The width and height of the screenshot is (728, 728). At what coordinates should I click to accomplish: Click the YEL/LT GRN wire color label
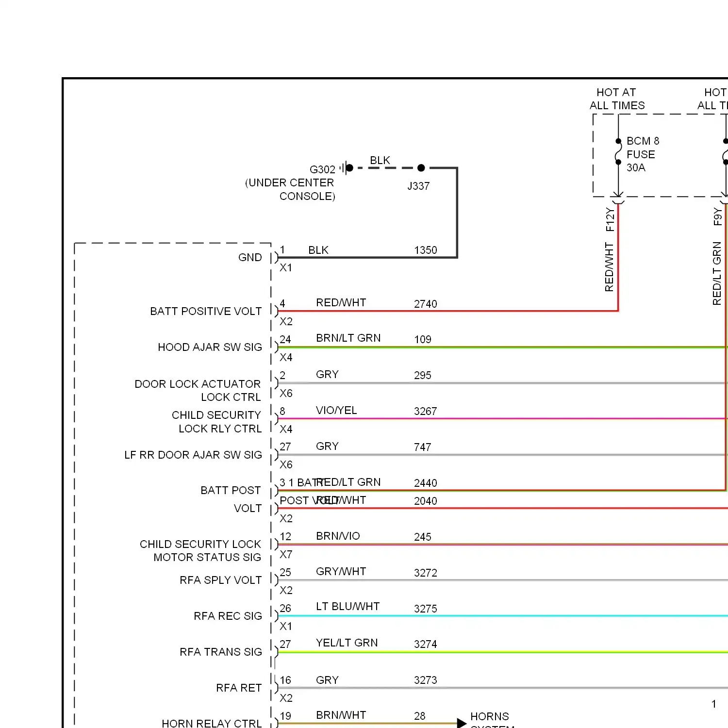pos(347,643)
